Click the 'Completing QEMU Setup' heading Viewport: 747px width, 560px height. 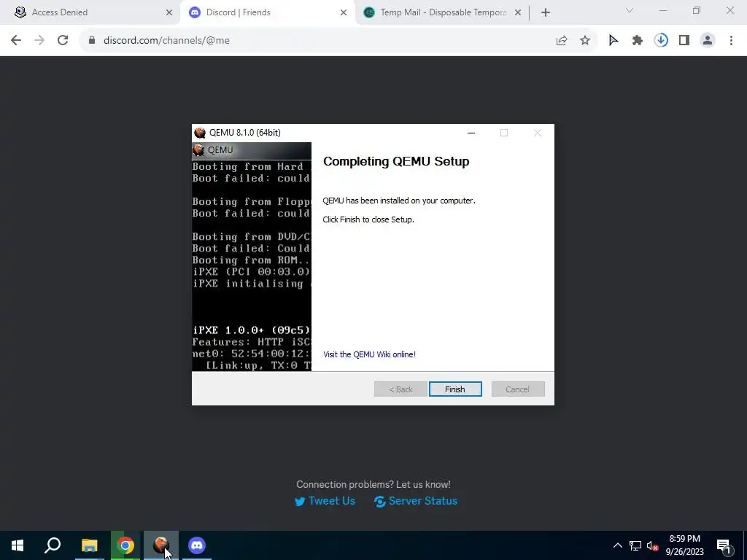coord(396,161)
